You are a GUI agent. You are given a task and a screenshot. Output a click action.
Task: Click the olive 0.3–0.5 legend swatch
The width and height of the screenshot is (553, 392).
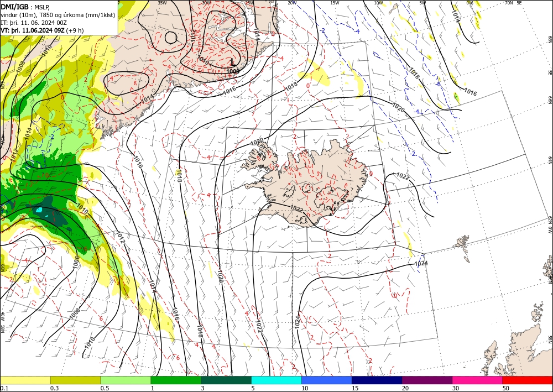coord(75,380)
